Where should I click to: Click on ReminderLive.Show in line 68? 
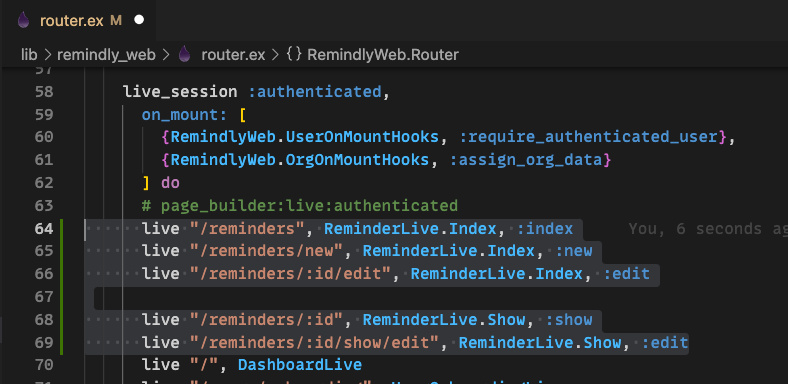[444, 320]
